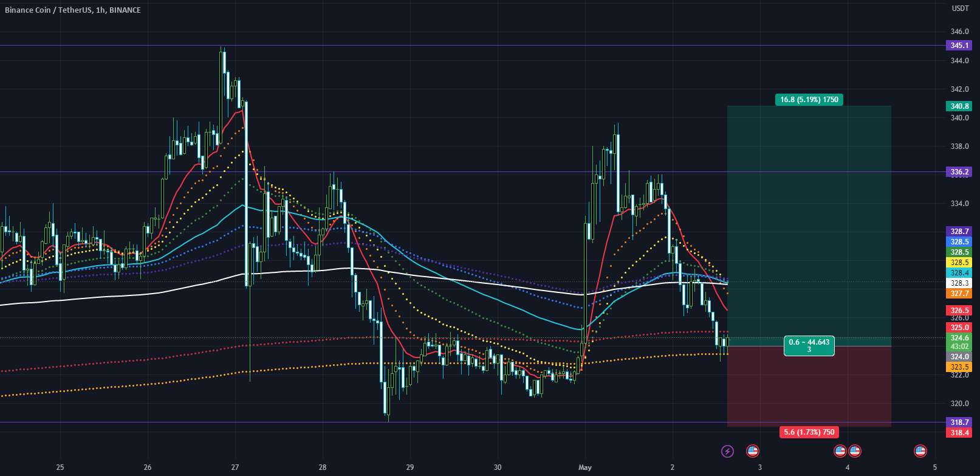This screenshot has width=980, height=476.
Task: Select the blue 328.5 price tag
Action: tap(960, 242)
